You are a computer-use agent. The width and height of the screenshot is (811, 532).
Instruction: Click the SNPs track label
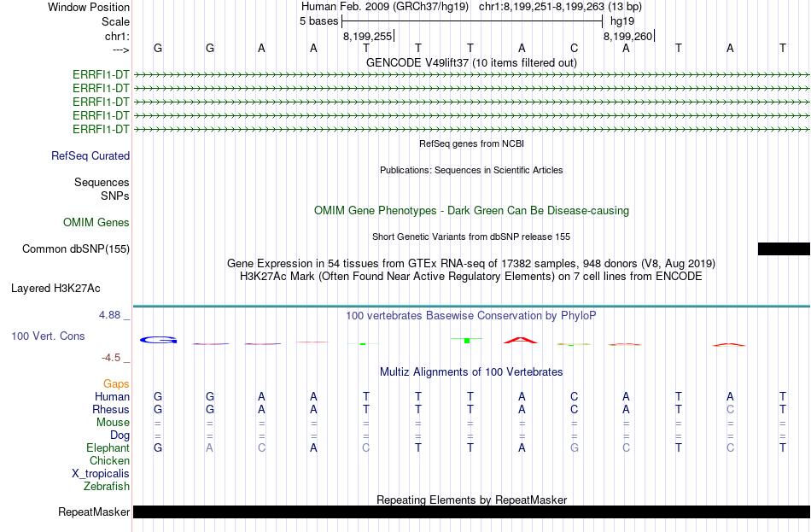(115, 196)
